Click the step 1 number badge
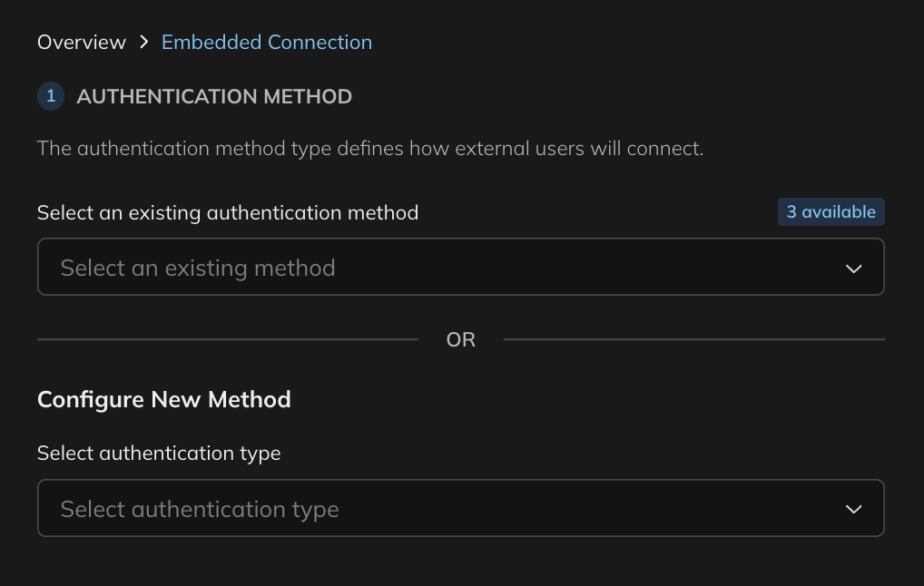 [51, 96]
